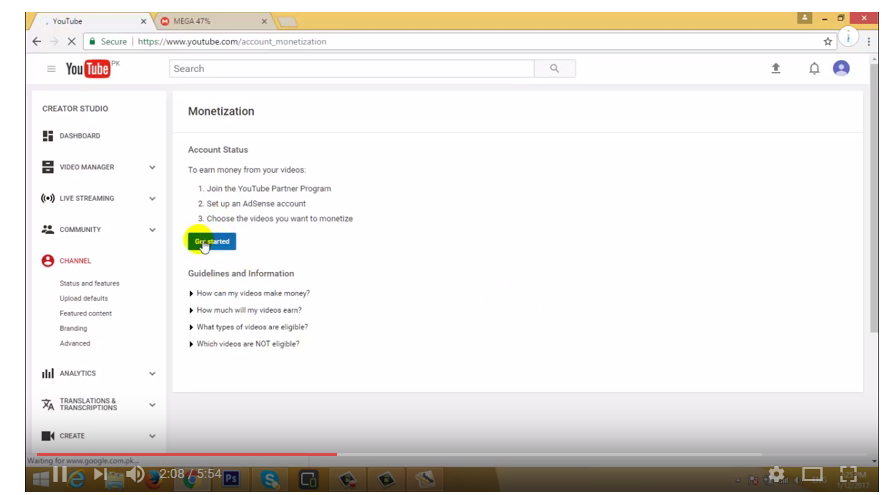891x495 pixels.
Task: Expand the Analytics section chevron
Action: [152, 373]
